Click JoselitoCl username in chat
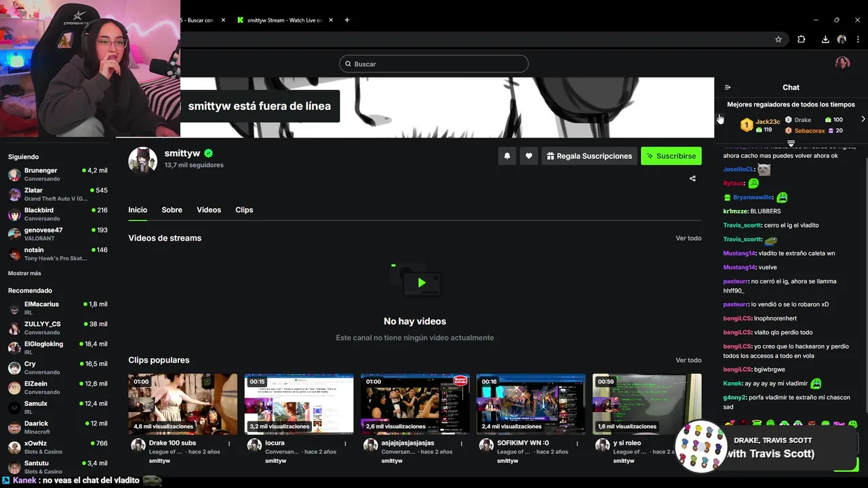The height and width of the screenshot is (488, 868). coord(738,169)
